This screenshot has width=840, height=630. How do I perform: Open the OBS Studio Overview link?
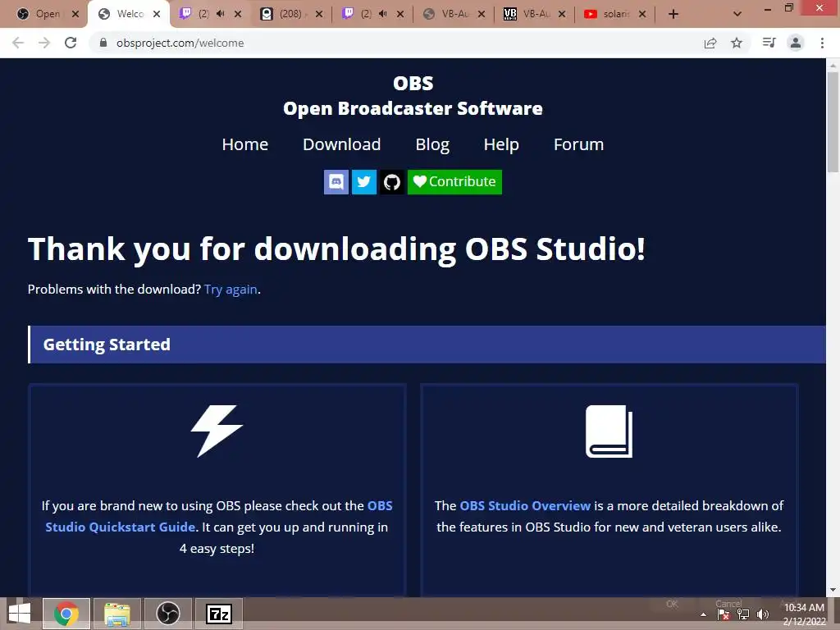pos(525,505)
